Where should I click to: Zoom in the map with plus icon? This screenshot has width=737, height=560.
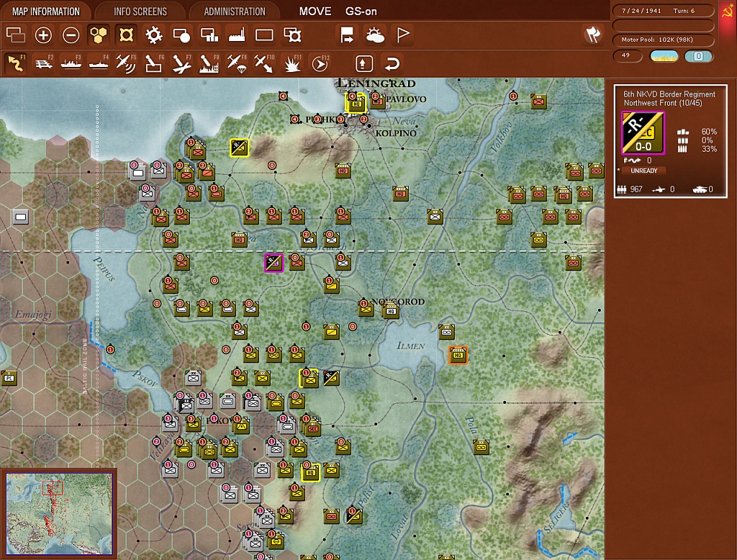[43, 35]
